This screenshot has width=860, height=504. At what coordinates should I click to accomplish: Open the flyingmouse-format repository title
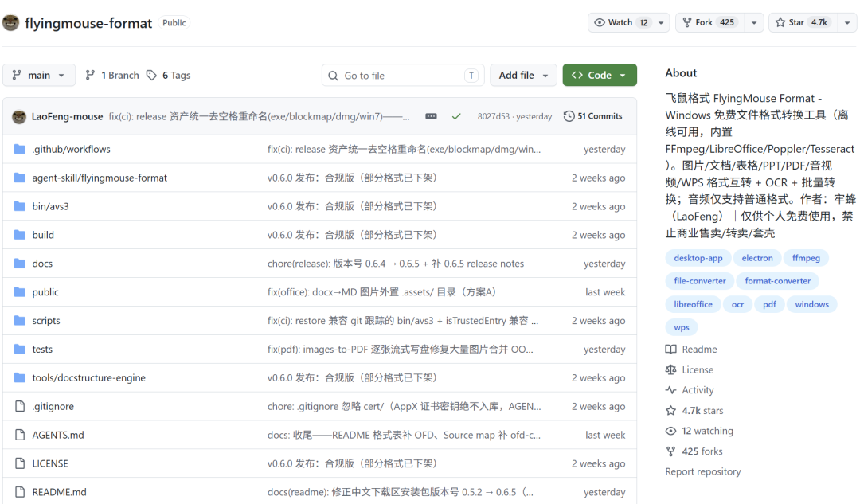coord(88,23)
